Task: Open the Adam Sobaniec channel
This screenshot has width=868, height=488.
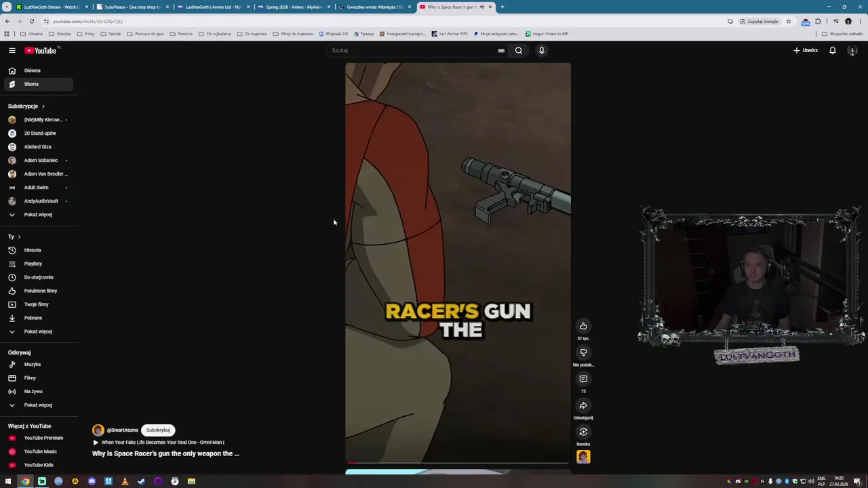Action: [37, 160]
